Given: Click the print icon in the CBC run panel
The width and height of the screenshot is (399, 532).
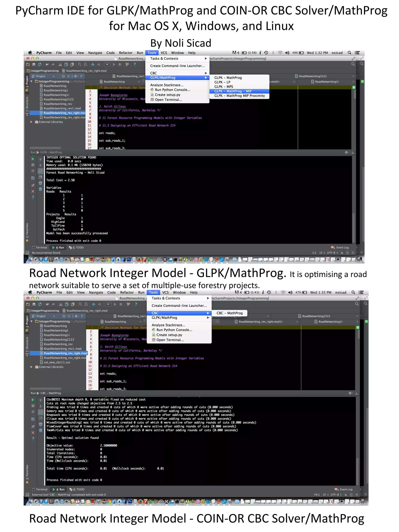Looking at the screenshot, I should coord(41,424).
